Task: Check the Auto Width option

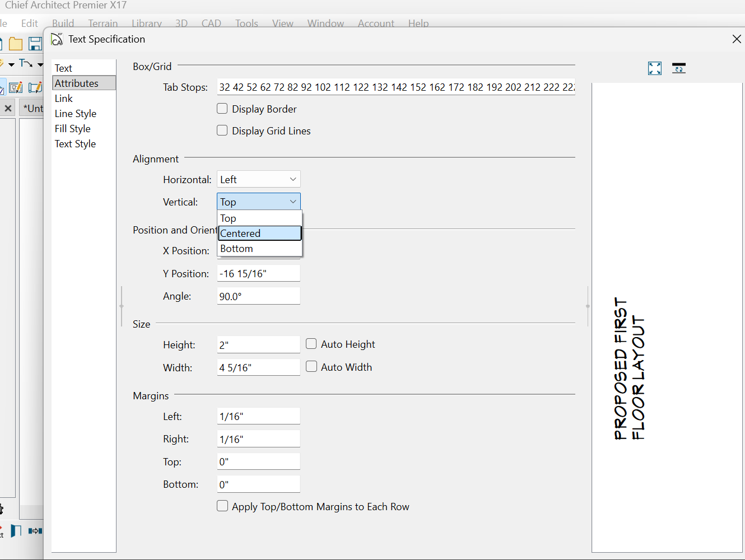Action: (311, 367)
